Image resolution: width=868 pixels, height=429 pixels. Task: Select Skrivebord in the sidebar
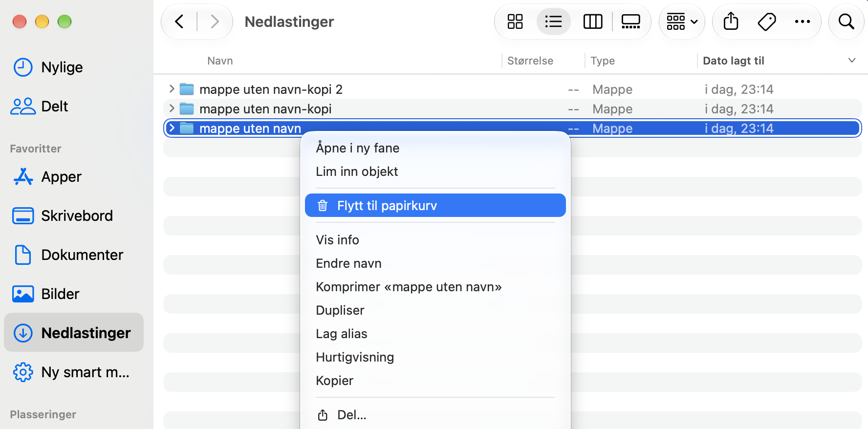[74, 216]
